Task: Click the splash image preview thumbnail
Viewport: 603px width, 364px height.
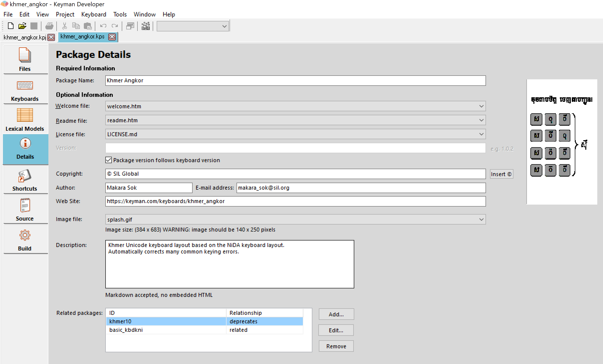Action: coord(562,142)
